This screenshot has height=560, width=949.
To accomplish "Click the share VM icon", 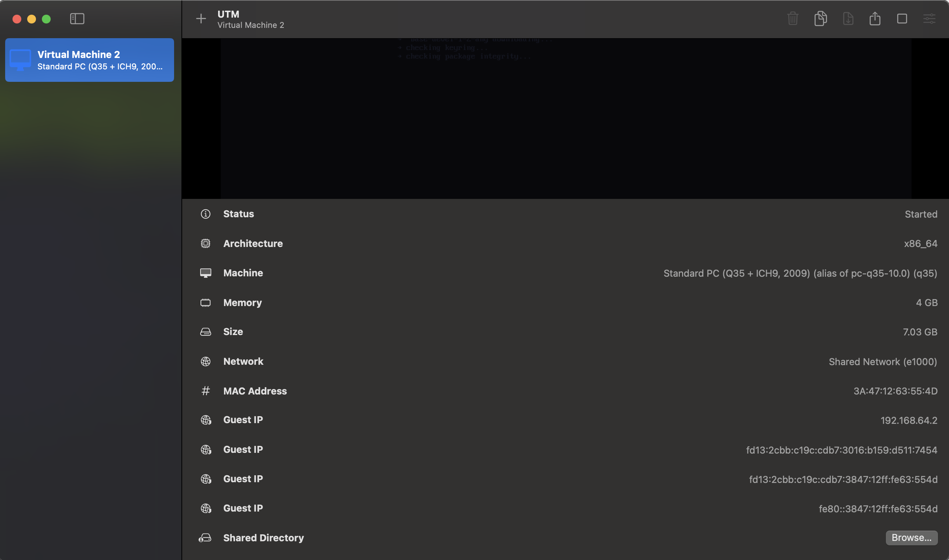I will [874, 18].
